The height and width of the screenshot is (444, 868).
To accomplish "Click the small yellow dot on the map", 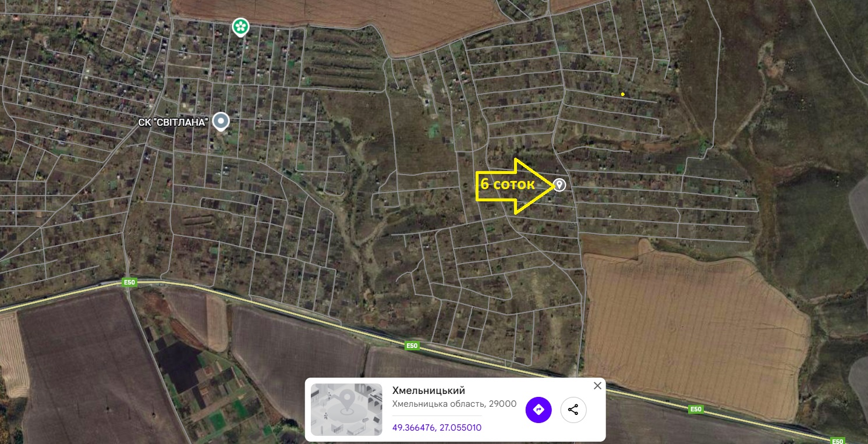I will (623, 94).
